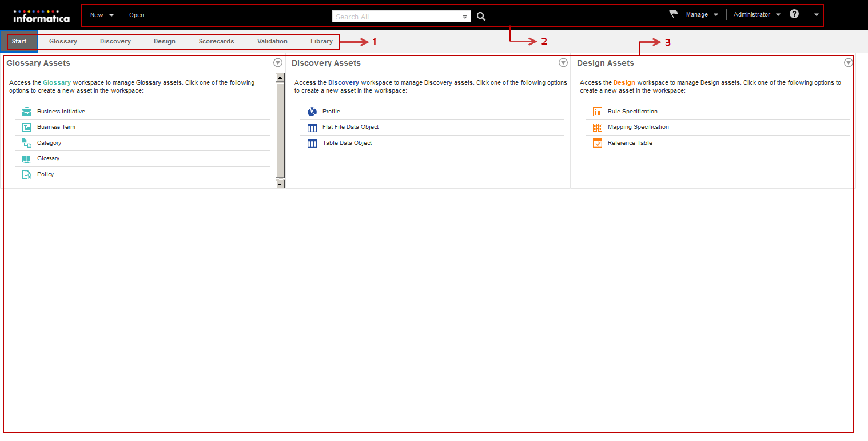Click the Discovery workspace link in description
Image resolution: width=868 pixels, height=441 pixels.
(343, 83)
